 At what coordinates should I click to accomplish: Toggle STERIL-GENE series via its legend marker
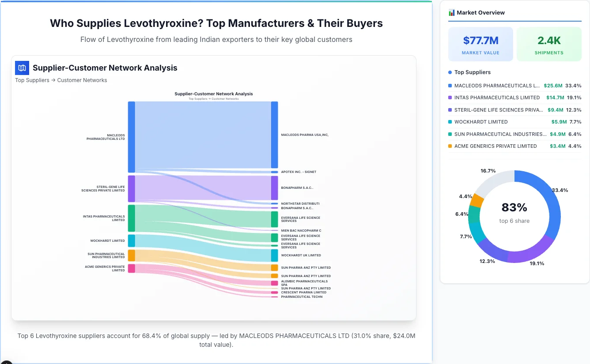tap(449, 110)
